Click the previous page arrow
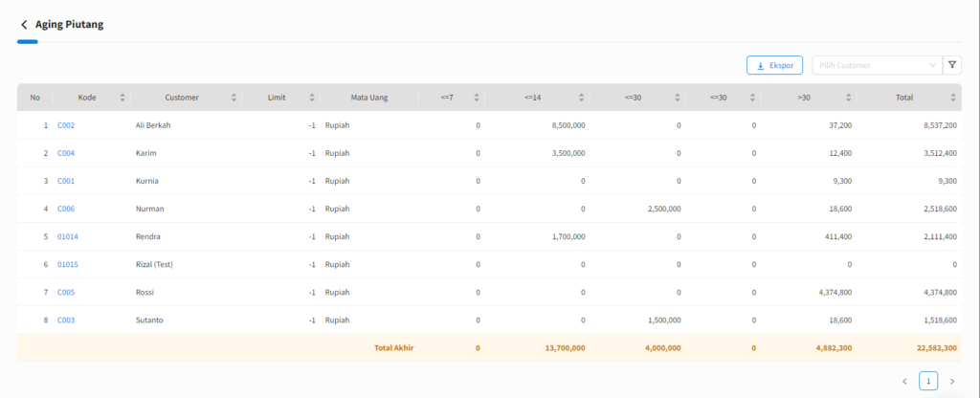Image resolution: width=980 pixels, height=398 pixels. coord(904,381)
